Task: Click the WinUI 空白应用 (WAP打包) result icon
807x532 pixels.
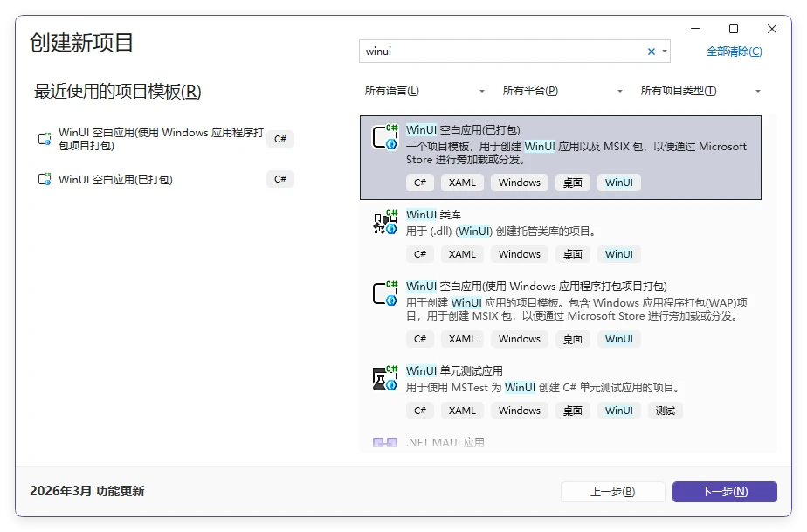Action: click(385, 293)
